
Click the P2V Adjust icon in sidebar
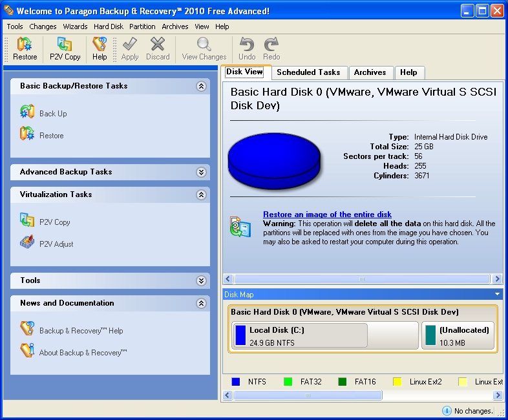[x=27, y=243]
